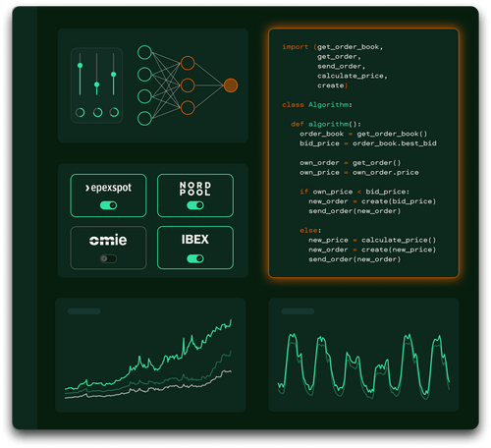Click the 'else:' keyword in the code
Screen dimensions: 491x448
click(x=310, y=230)
